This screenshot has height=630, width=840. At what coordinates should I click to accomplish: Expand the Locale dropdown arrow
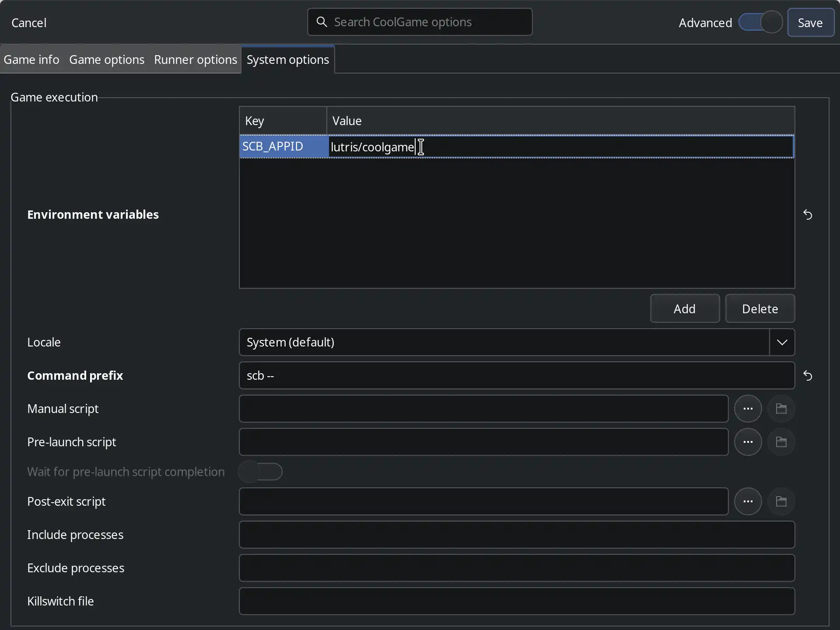[782, 342]
